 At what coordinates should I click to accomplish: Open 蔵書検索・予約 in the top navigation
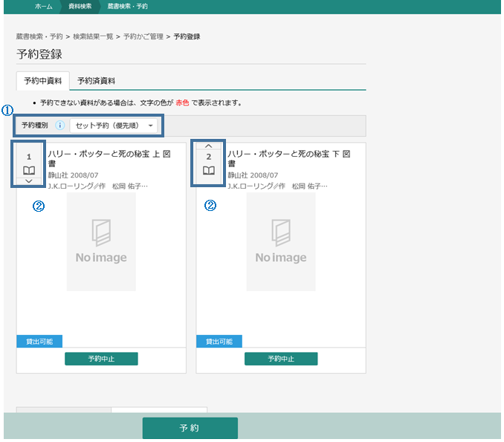128,7
